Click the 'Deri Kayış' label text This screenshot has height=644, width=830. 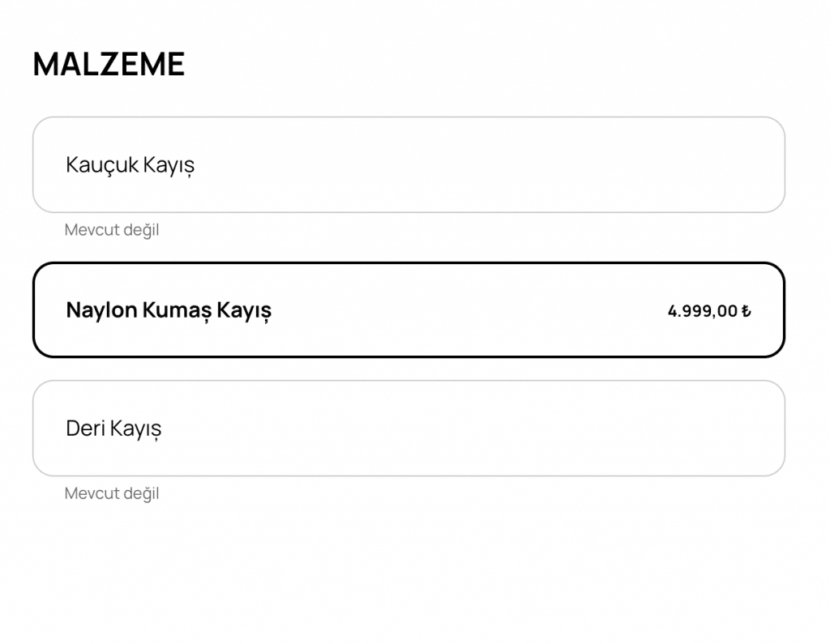click(x=113, y=429)
